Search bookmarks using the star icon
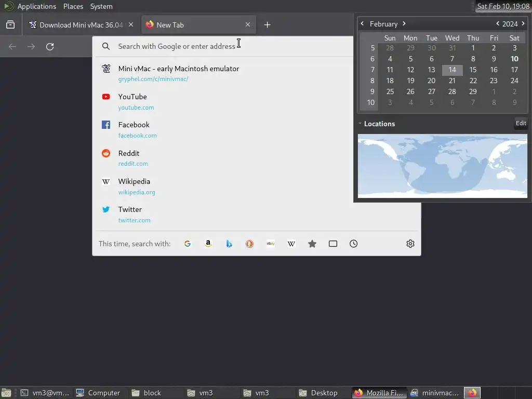 pos(312,244)
